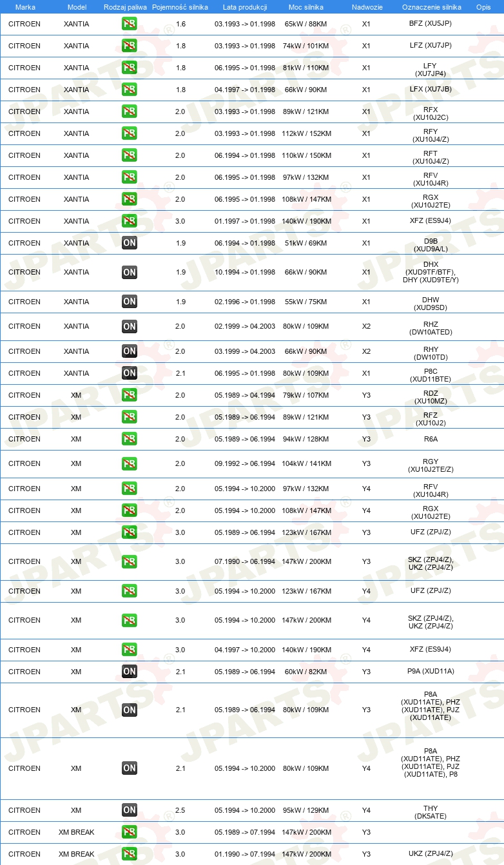Click the PB fuel icon in the LFY (XU7JP4) row
504x865 pixels.
(x=130, y=68)
